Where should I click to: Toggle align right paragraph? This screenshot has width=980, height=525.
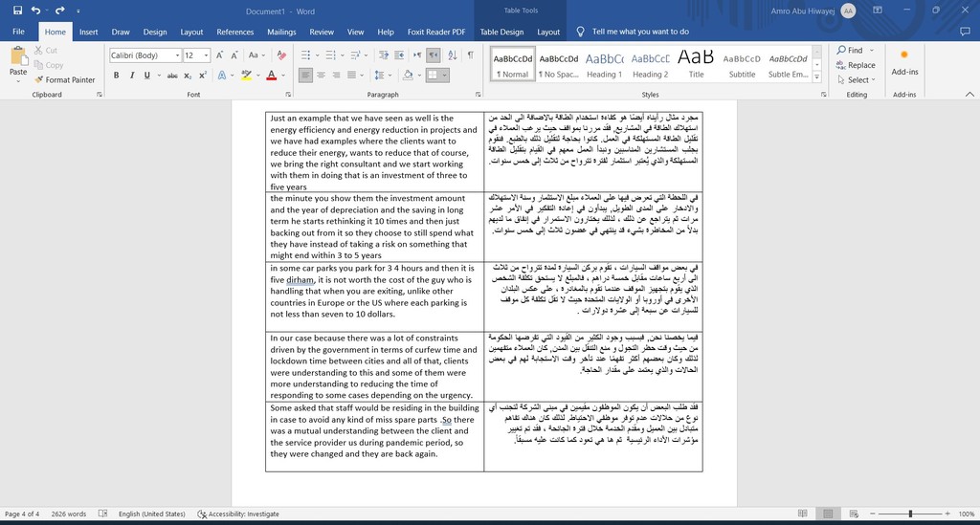pos(336,76)
